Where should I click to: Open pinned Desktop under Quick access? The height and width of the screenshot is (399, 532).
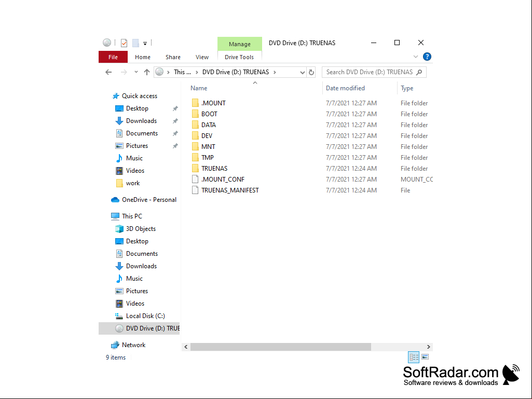137,108
